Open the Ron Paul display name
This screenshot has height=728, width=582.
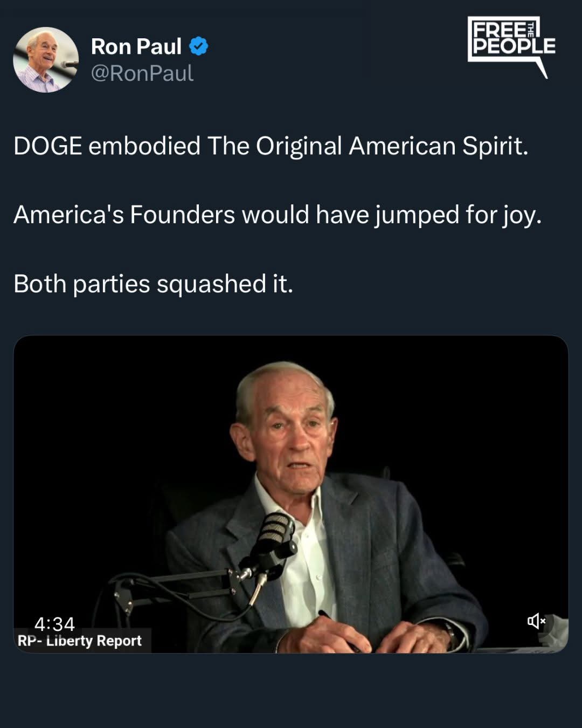click(136, 46)
